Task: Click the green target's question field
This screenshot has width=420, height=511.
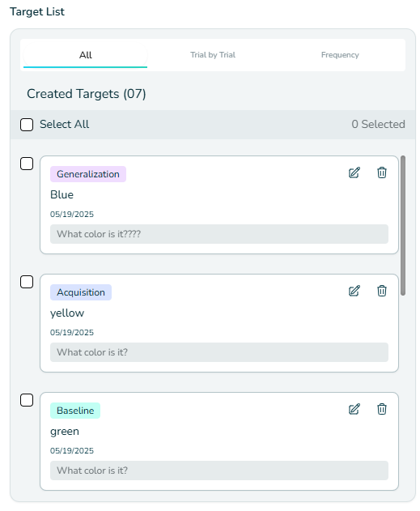Action: [x=219, y=471]
